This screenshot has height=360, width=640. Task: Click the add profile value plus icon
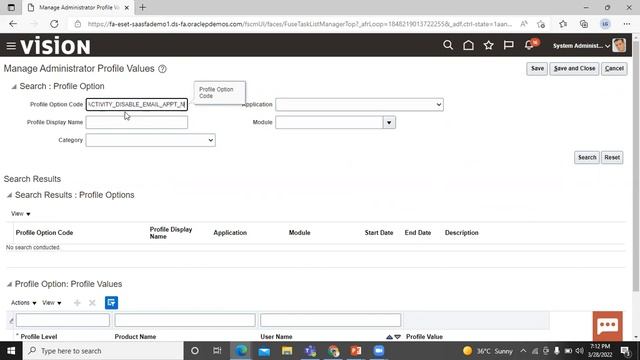tap(77, 303)
